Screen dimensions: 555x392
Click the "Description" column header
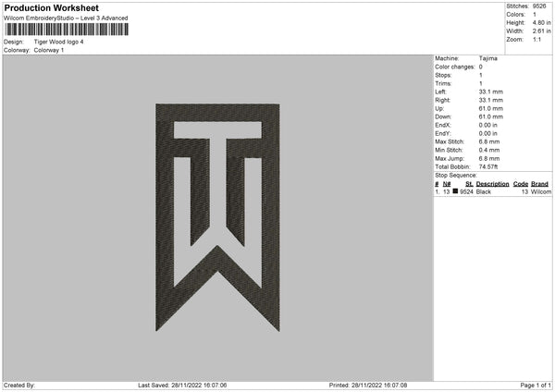[x=492, y=184]
